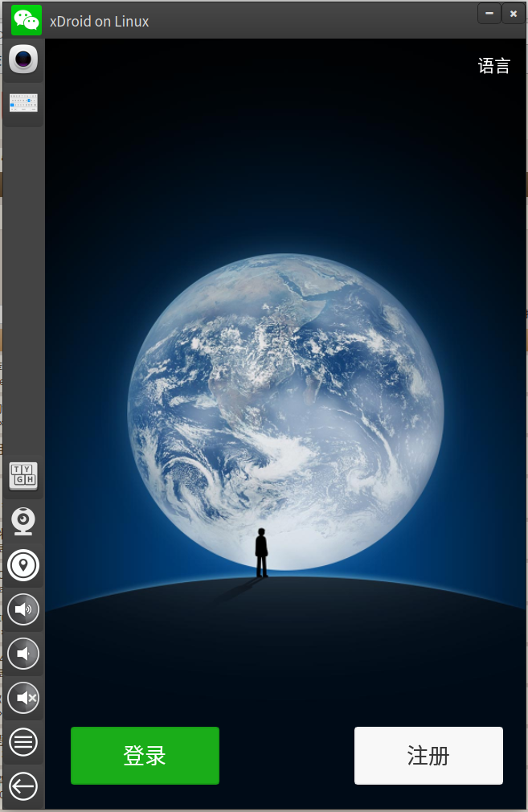Click the back arrow icon in sidebar
528x812 pixels.
point(23,786)
